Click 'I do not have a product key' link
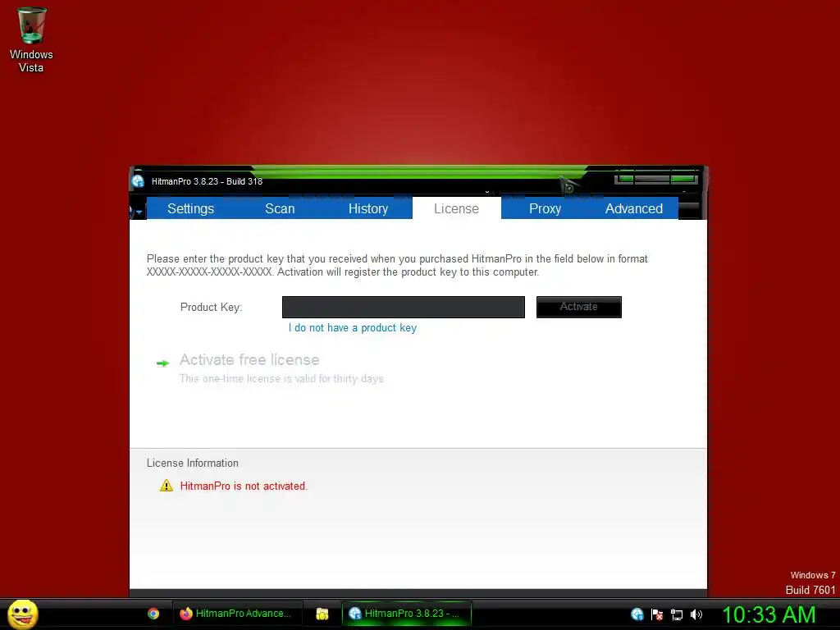Screen dimensions: 840x630 [353, 328]
